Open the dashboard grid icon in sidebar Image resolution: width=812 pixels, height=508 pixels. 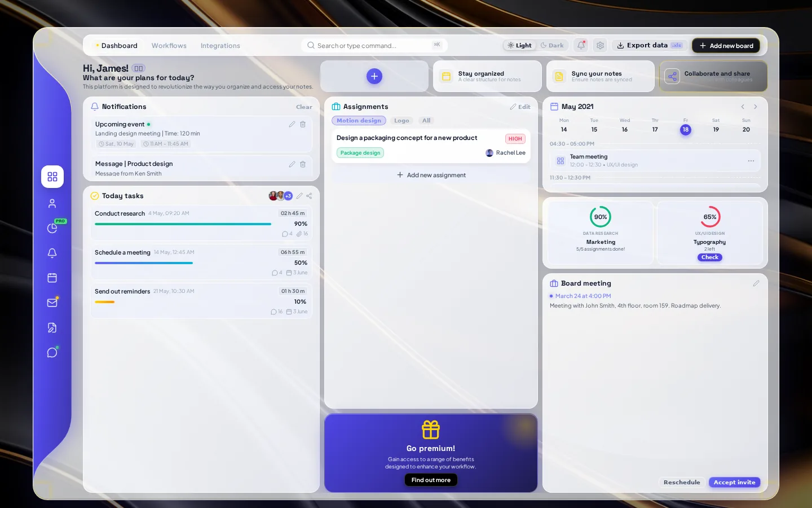[x=52, y=177]
